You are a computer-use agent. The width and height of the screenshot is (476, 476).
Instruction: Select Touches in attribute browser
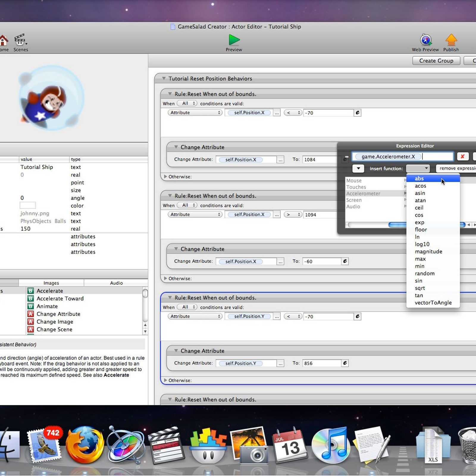376,187
